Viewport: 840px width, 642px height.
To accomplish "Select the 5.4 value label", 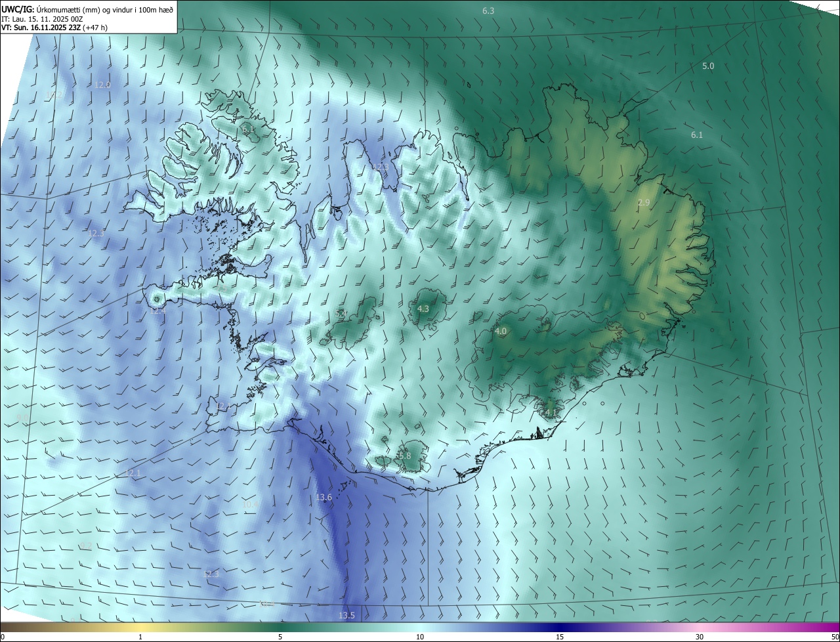I will point(341,314).
